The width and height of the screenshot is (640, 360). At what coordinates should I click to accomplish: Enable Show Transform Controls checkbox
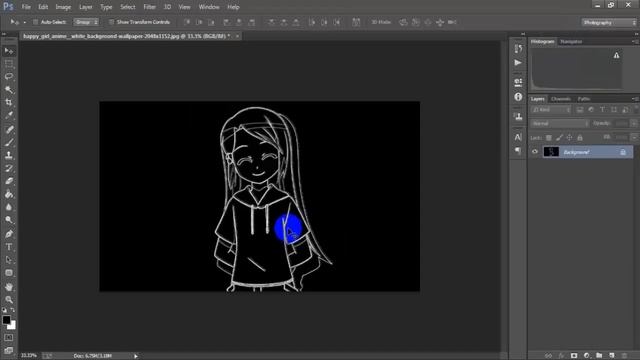pyautogui.click(x=111, y=22)
